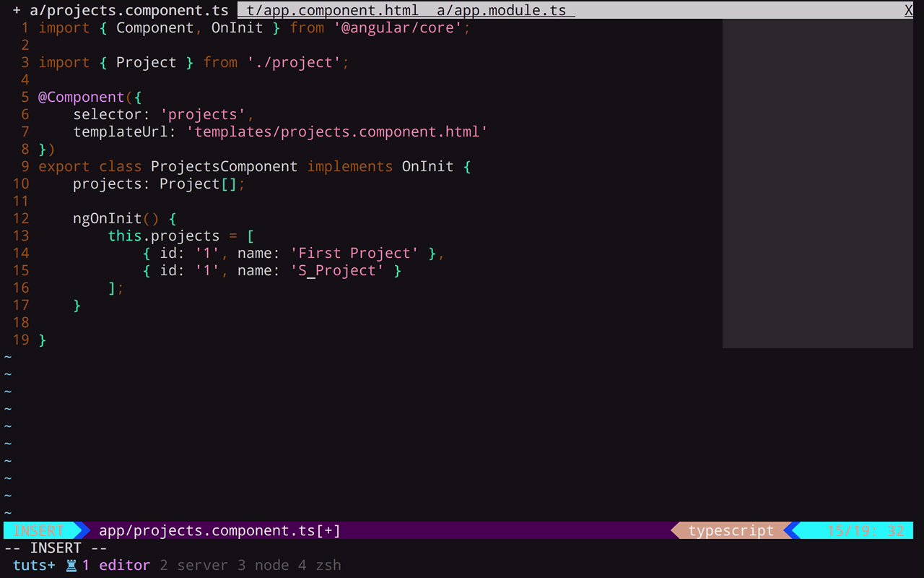Screen dimensions: 924x578
Task: Click the tuts+ session name
Action: pyautogui.click(x=34, y=565)
